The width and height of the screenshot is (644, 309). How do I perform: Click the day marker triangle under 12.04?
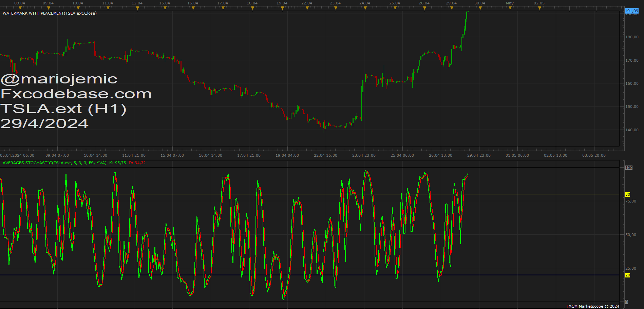coord(137,8)
